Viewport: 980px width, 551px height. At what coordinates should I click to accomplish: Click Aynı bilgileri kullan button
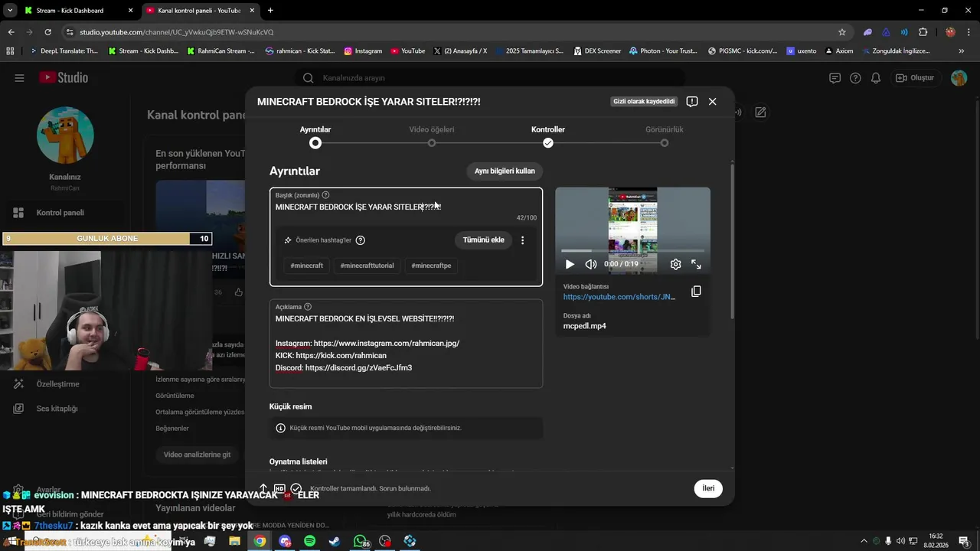click(505, 171)
